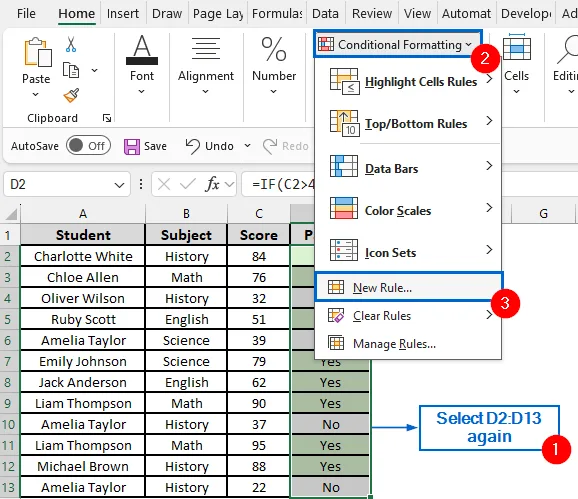This screenshot has width=578, height=499.
Task: Switch to the Review tab
Action: tap(372, 14)
